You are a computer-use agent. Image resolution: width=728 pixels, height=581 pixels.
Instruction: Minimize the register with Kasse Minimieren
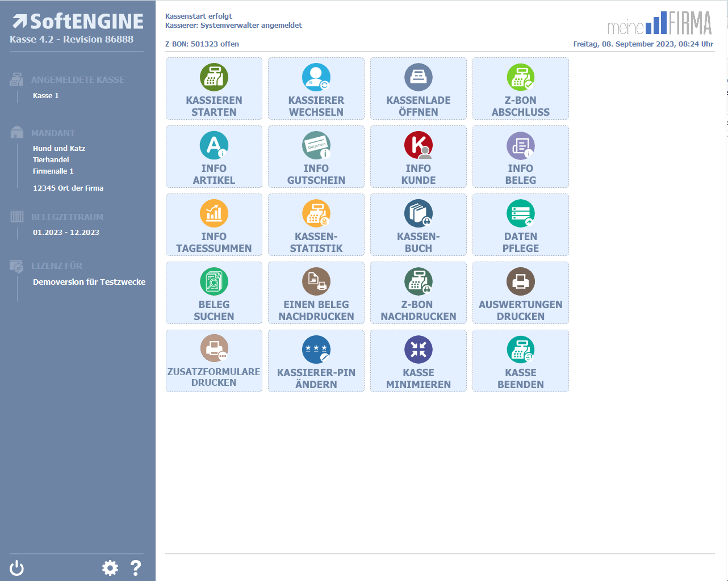419,361
